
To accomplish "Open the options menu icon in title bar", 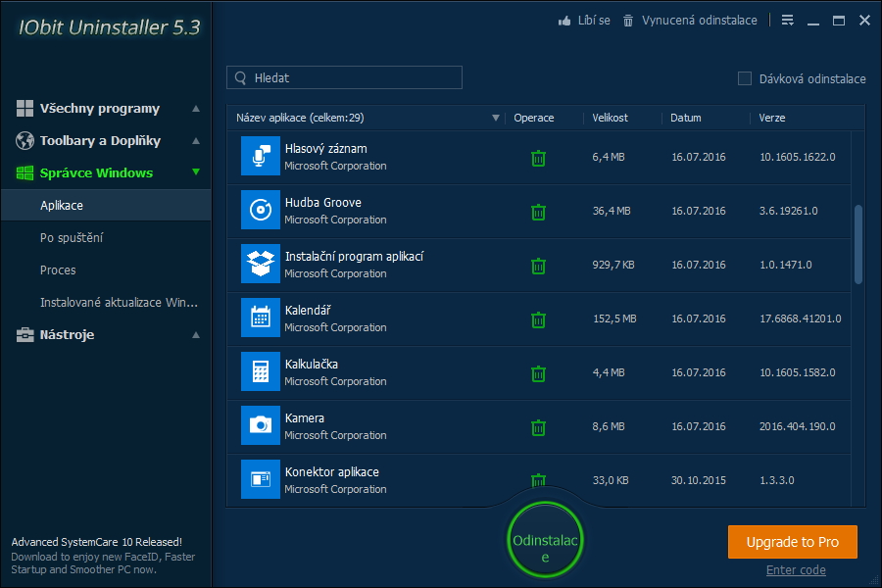I will click(x=788, y=21).
